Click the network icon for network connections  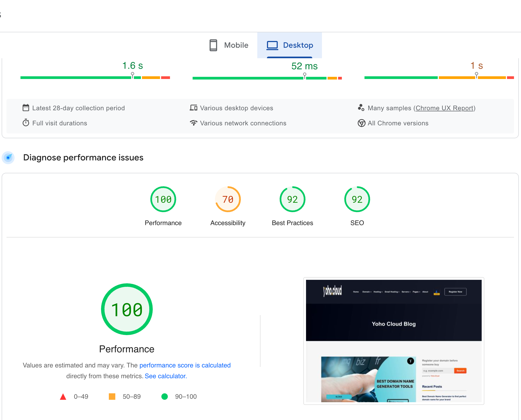tap(193, 123)
